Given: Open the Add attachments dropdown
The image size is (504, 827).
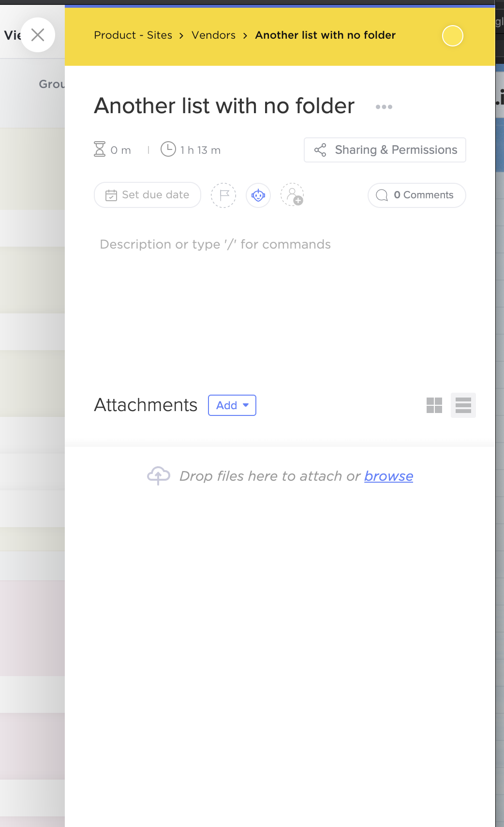Looking at the screenshot, I should click(x=232, y=405).
